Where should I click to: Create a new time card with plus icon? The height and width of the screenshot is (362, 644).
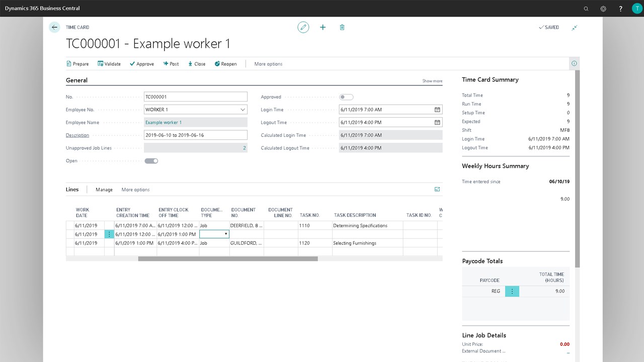pos(323,27)
